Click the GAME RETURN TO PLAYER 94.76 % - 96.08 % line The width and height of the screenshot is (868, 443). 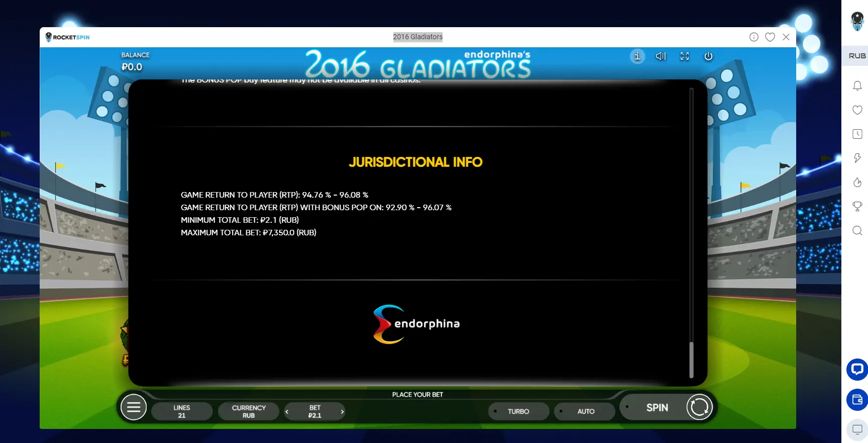[x=274, y=195]
